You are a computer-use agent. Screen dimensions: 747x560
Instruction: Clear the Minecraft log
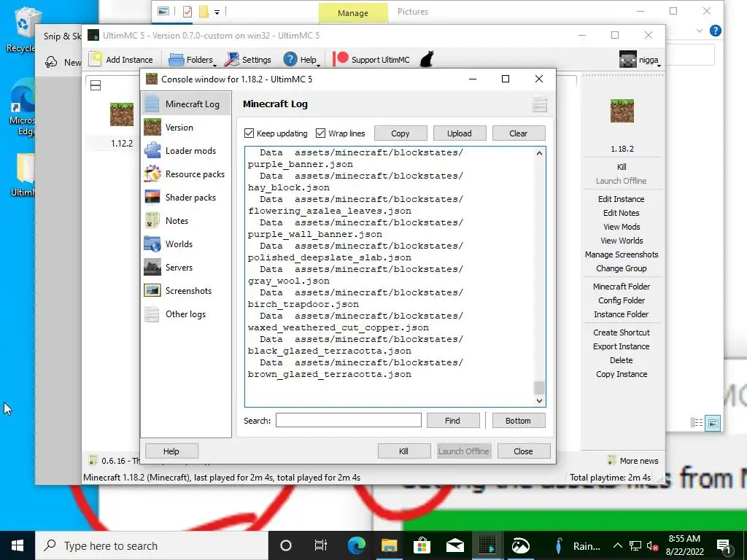click(519, 133)
